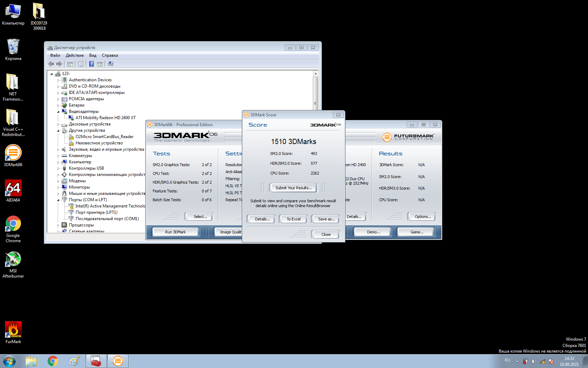Open the MSI Afterburner desktop icon

click(13, 265)
